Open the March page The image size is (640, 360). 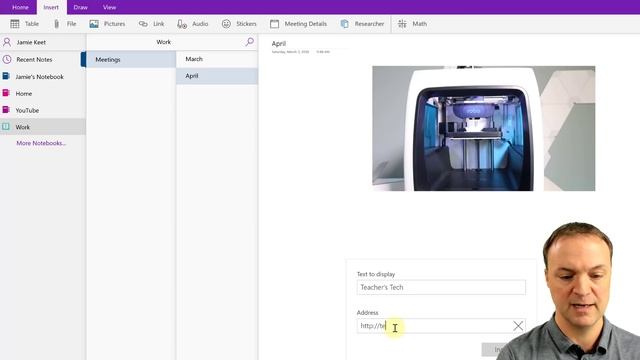coord(217,59)
